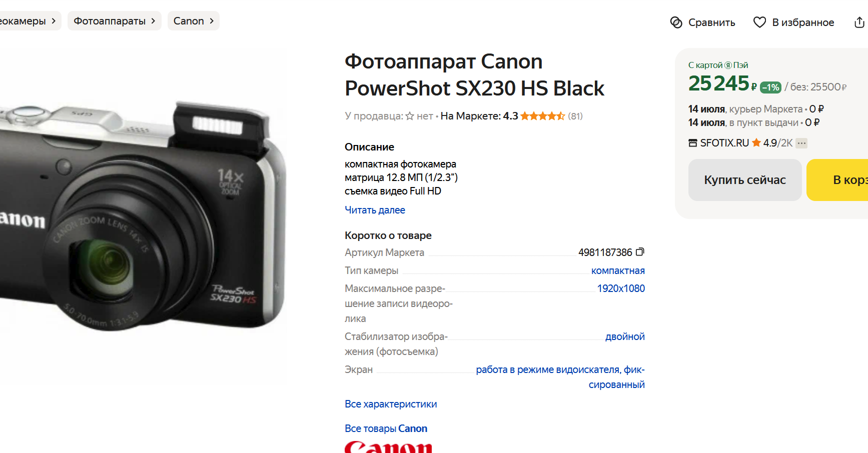Click the 1920x1080 resolution link
868x453 pixels.
[621, 288]
